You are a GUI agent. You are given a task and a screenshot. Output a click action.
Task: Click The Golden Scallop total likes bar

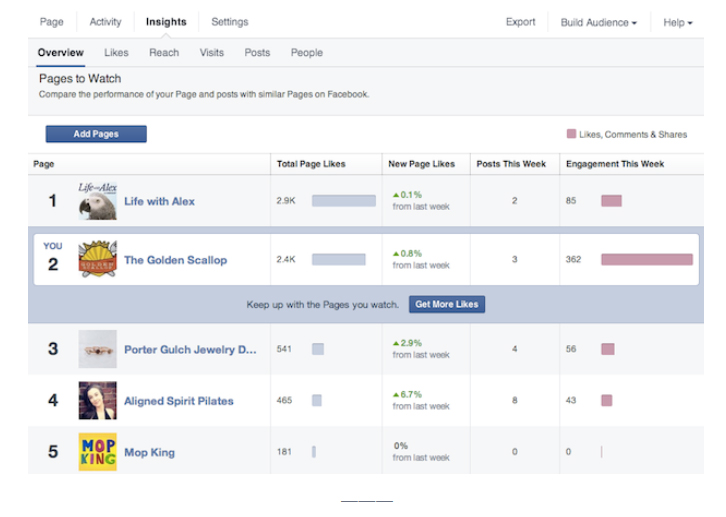coord(338,259)
